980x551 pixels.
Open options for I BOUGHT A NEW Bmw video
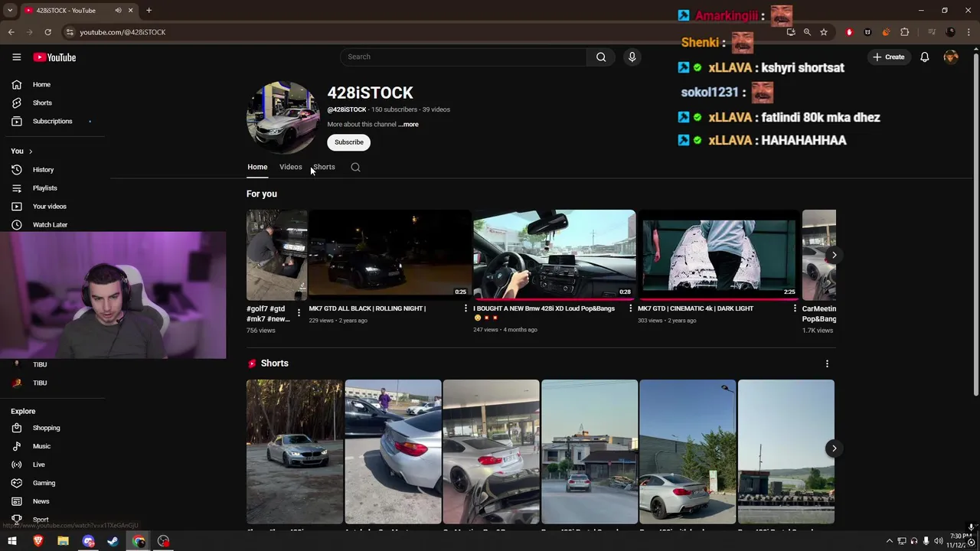point(630,308)
